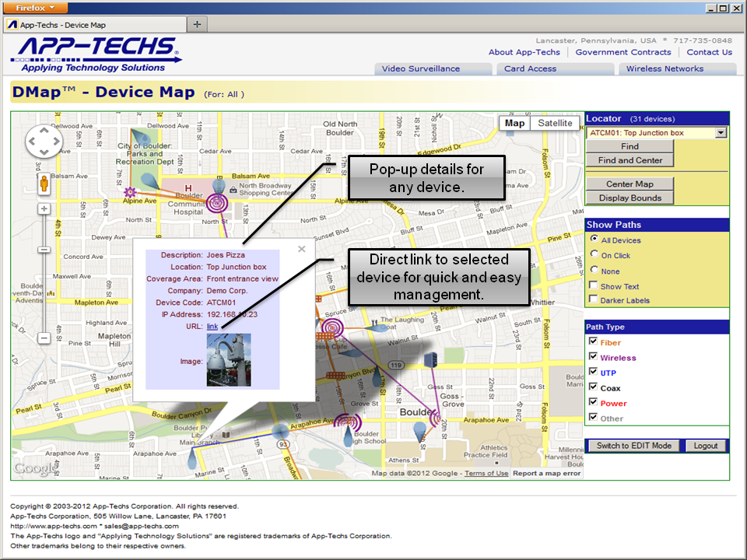This screenshot has height=560, width=747.
Task: Click the Street View pegman icon
Action: click(x=44, y=184)
